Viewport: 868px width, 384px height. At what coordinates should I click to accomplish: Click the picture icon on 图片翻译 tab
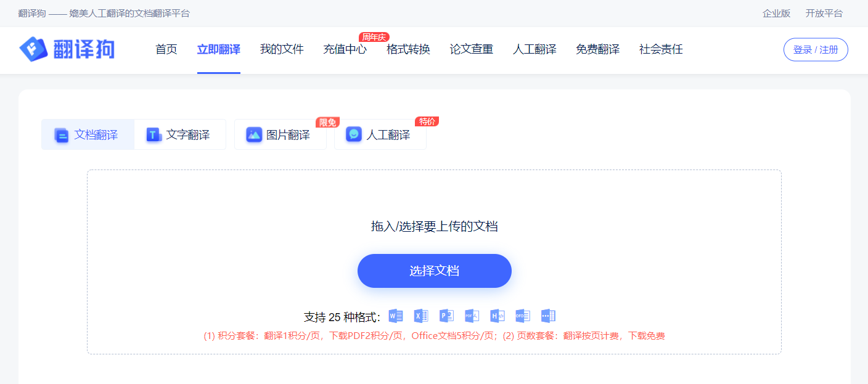[255, 134]
